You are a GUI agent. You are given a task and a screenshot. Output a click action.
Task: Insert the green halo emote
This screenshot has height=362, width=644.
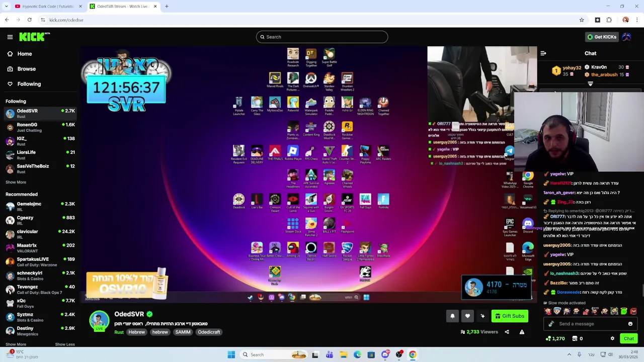click(624, 311)
